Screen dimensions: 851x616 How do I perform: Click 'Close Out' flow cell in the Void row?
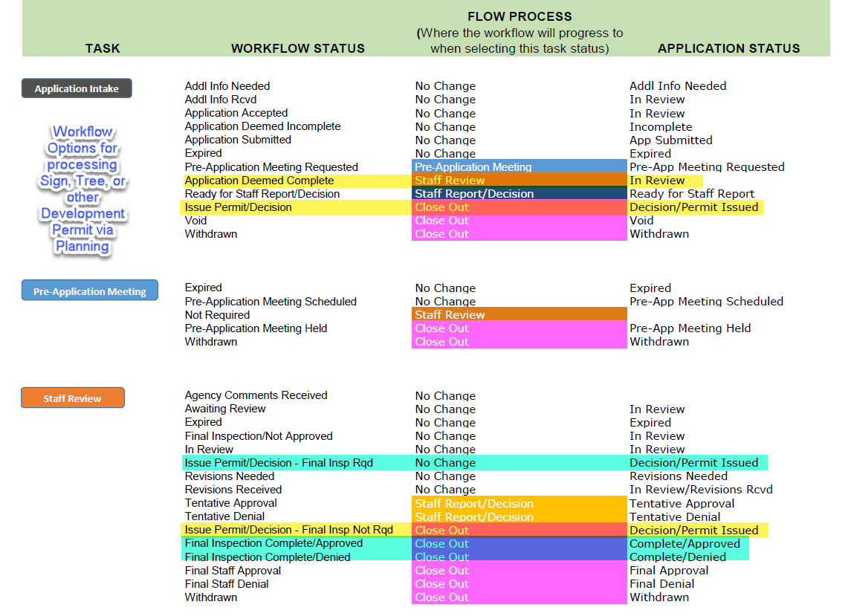[x=520, y=221]
